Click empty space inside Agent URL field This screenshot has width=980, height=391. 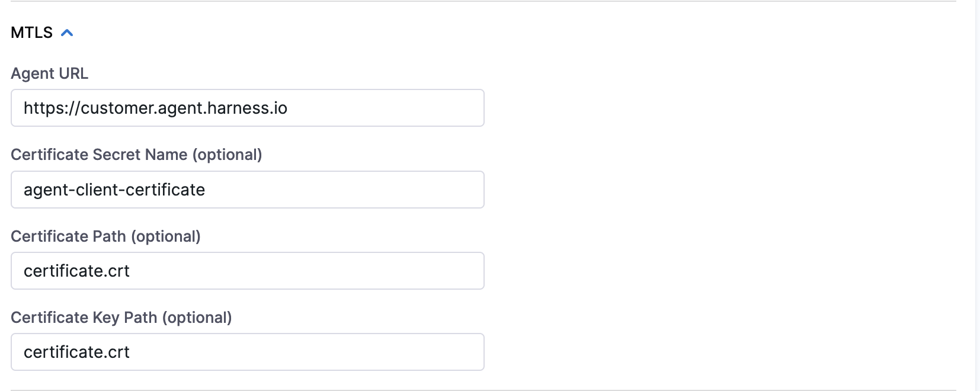[391, 108]
